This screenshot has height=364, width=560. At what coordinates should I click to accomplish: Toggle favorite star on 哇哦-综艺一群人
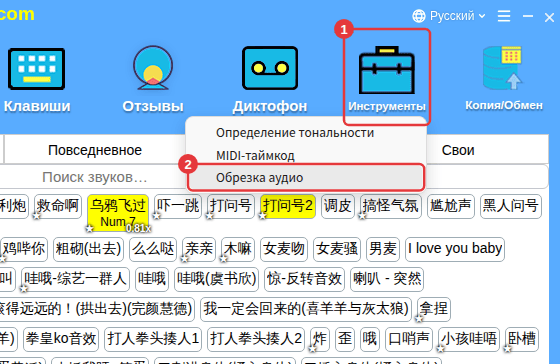point(24,289)
